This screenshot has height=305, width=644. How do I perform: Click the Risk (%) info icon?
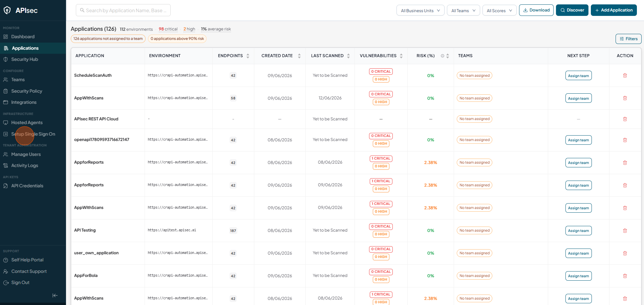[442, 56]
